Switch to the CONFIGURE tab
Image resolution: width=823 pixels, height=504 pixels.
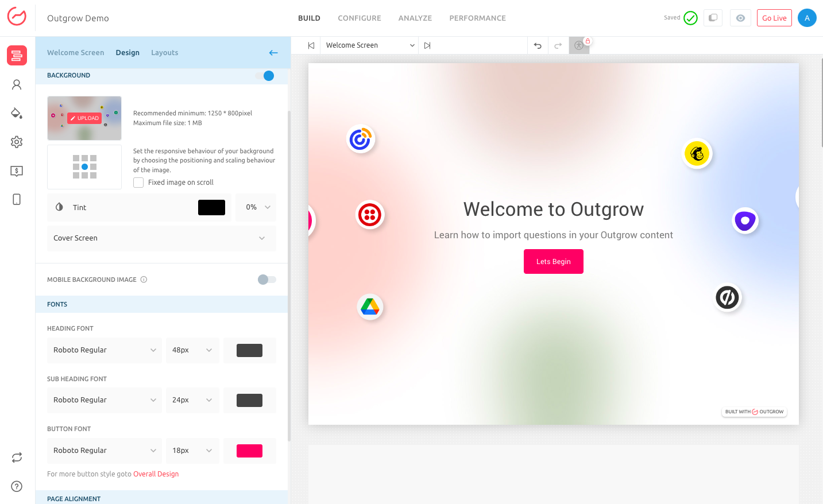(360, 18)
